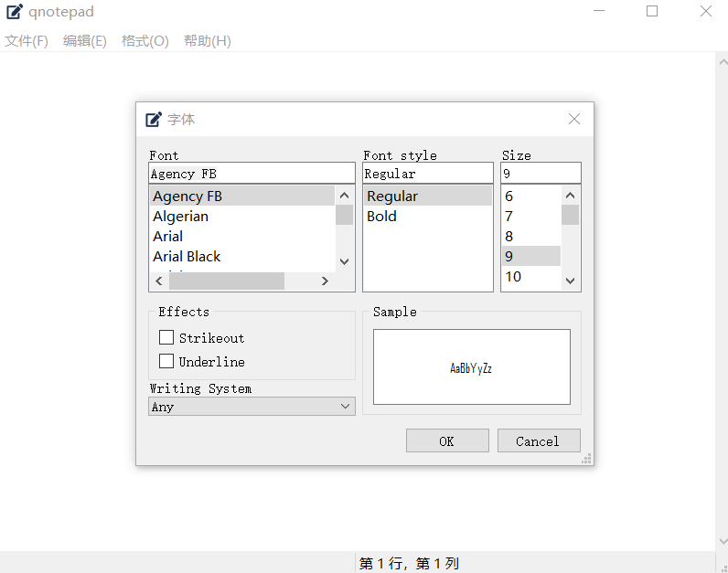Click the qnotepad app icon in title bar
The image size is (728, 573).
point(15,12)
